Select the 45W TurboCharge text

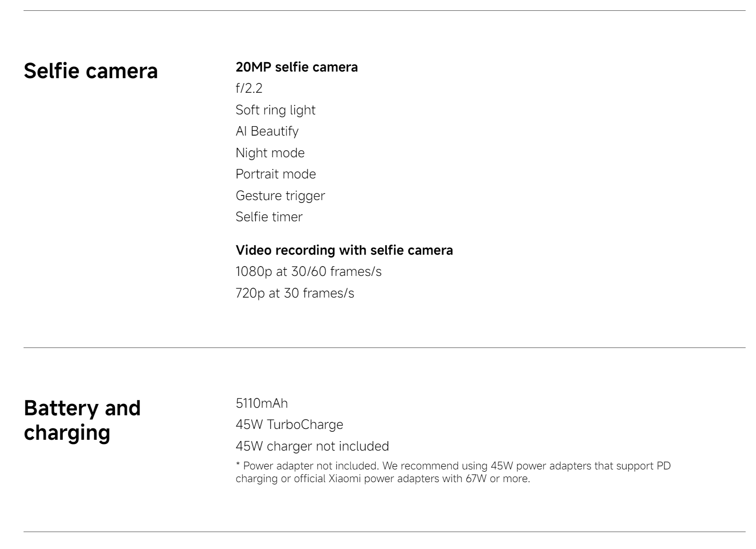289,425
